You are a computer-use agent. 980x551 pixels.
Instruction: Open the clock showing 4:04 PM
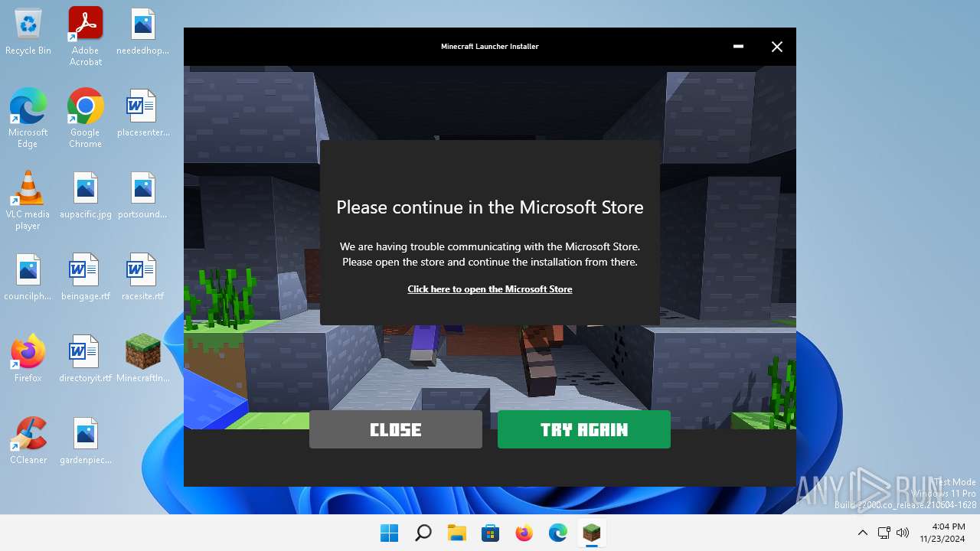coord(942,533)
